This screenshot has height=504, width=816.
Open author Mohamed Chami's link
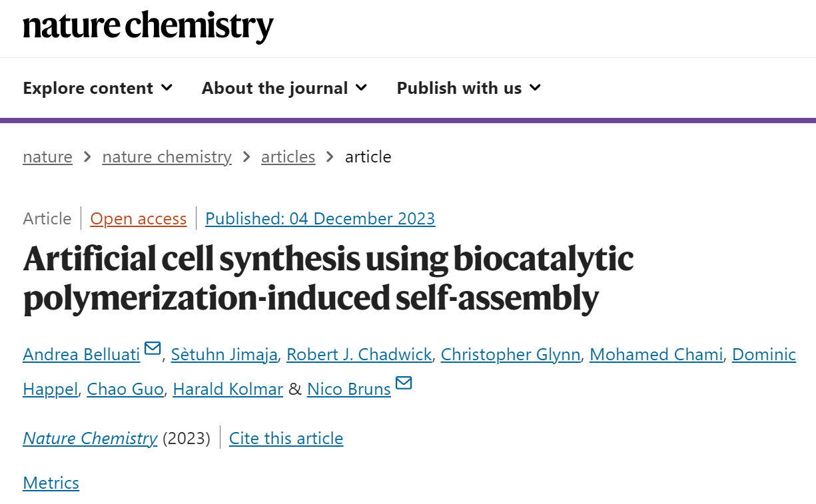[656, 355]
